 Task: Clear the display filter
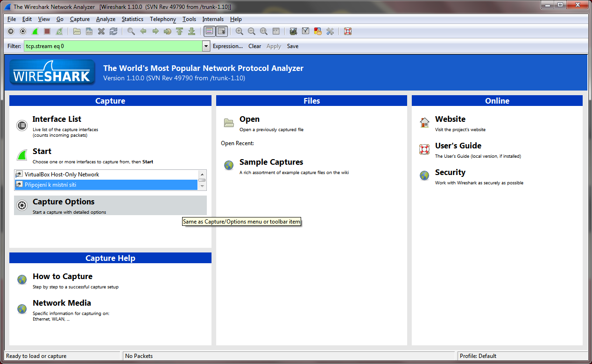click(255, 46)
